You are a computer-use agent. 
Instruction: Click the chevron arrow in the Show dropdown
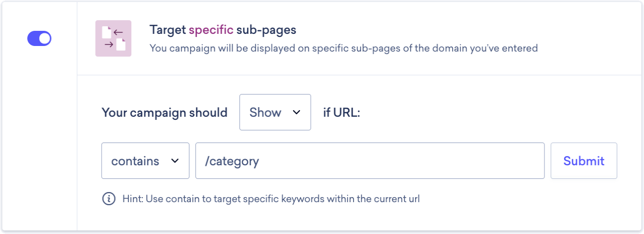296,112
